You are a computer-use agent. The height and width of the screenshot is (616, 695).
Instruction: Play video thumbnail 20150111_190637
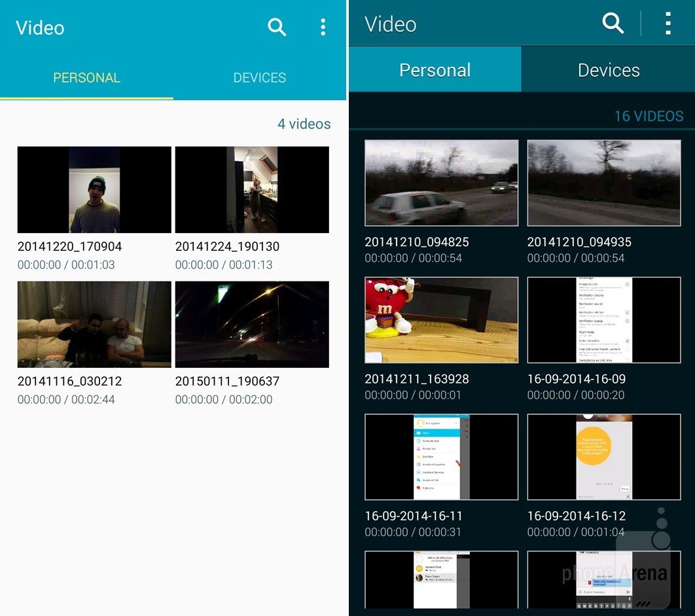tap(252, 324)
